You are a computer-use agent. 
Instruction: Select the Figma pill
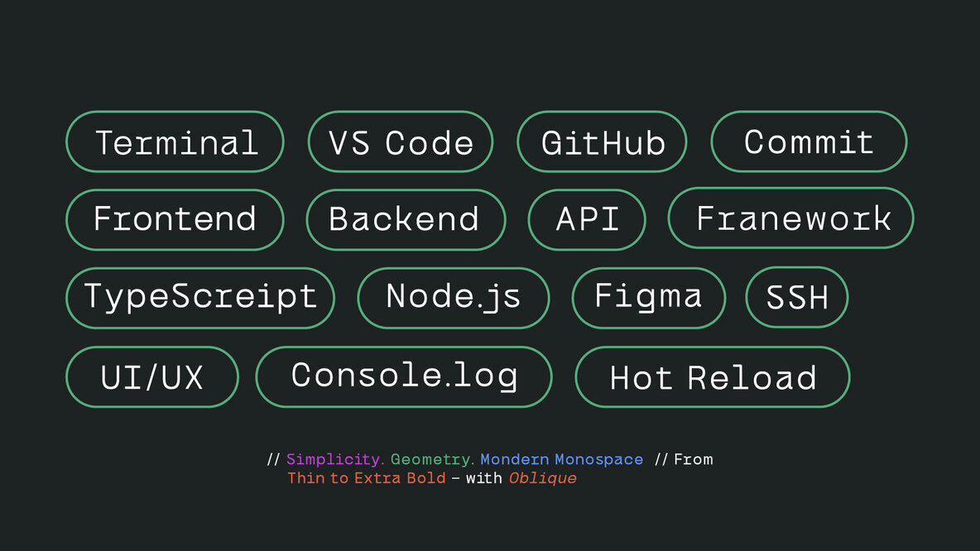pos(648,297)
